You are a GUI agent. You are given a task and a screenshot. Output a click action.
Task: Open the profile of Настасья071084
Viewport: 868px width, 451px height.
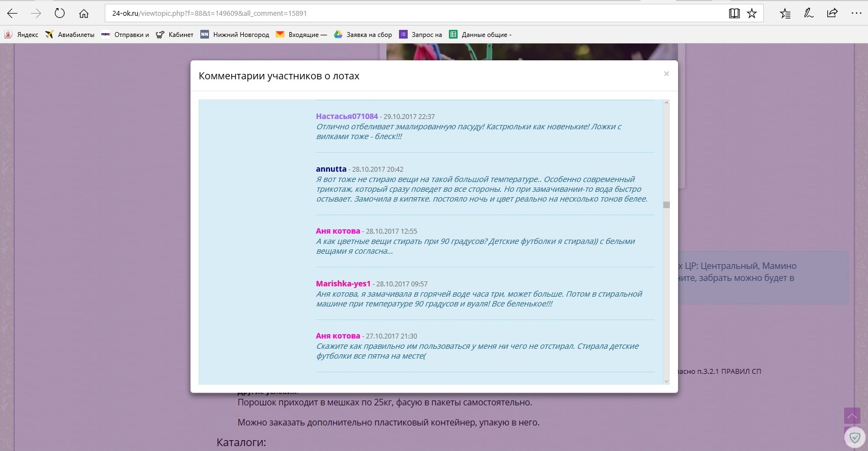(347, 116)
